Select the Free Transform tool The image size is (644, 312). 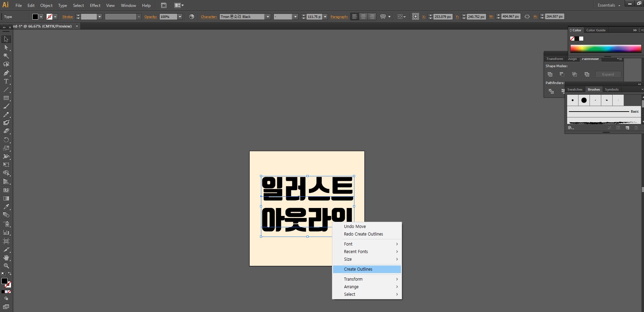(6, 165)
